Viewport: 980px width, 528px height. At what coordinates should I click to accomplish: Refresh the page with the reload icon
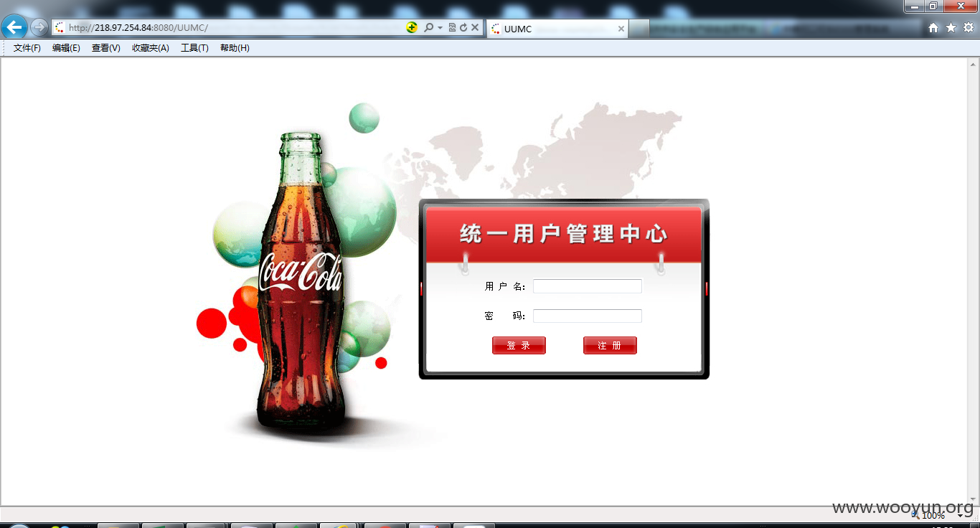click(463, 28)
